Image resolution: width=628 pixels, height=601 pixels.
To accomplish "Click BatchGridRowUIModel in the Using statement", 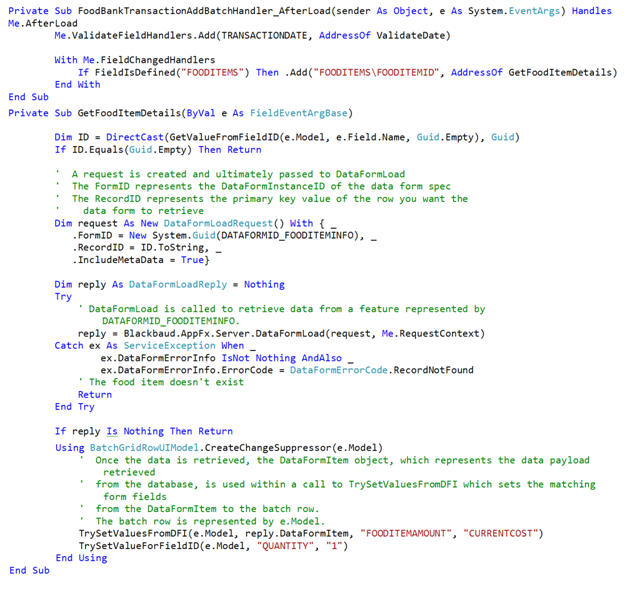I will pos(144,448).
